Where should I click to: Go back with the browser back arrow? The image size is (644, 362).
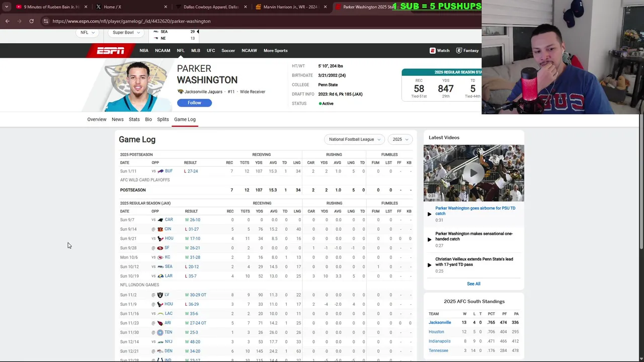click(x=8, y=21)
